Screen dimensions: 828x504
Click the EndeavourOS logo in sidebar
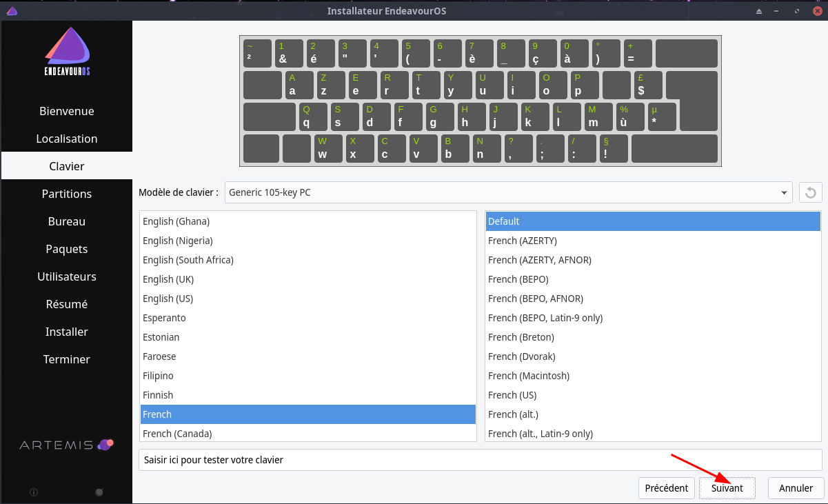pyautogui.click(x=67, y=52)
